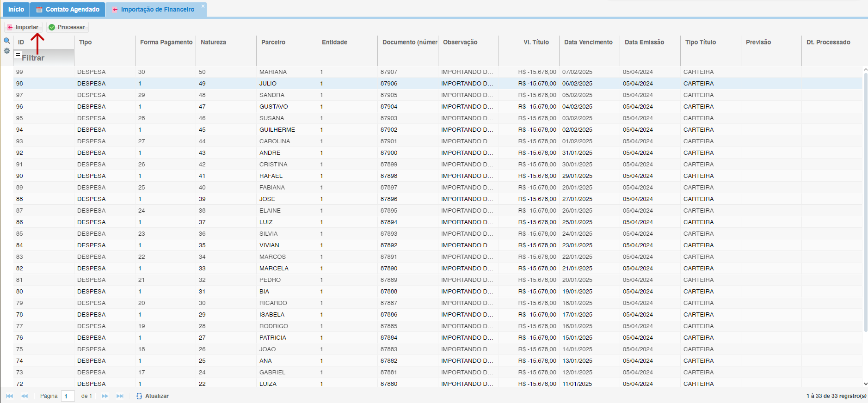868x403 pixels.
Task: Click the Importar button
Action: tap(23, 27)
